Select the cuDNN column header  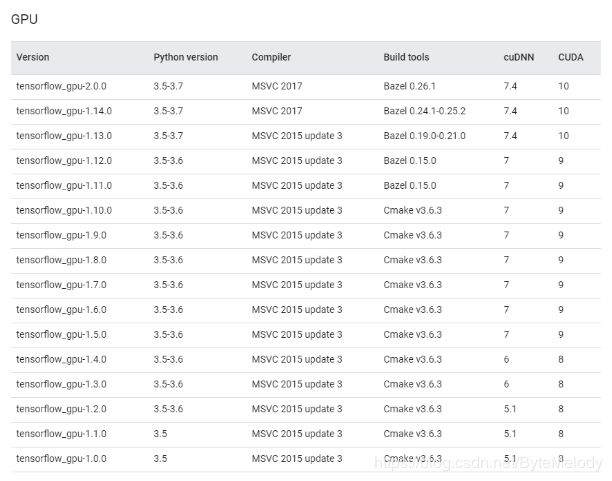(x=519, y=57)
